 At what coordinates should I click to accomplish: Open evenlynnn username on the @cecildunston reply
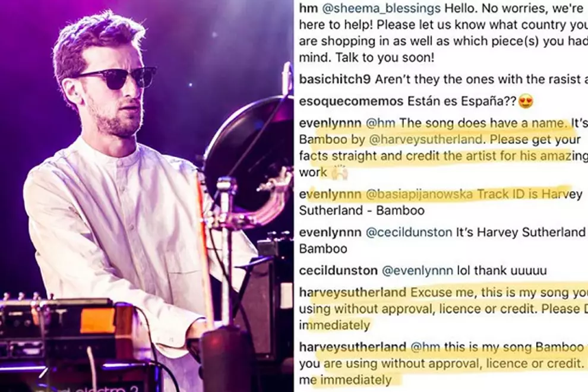click(330, 233)
